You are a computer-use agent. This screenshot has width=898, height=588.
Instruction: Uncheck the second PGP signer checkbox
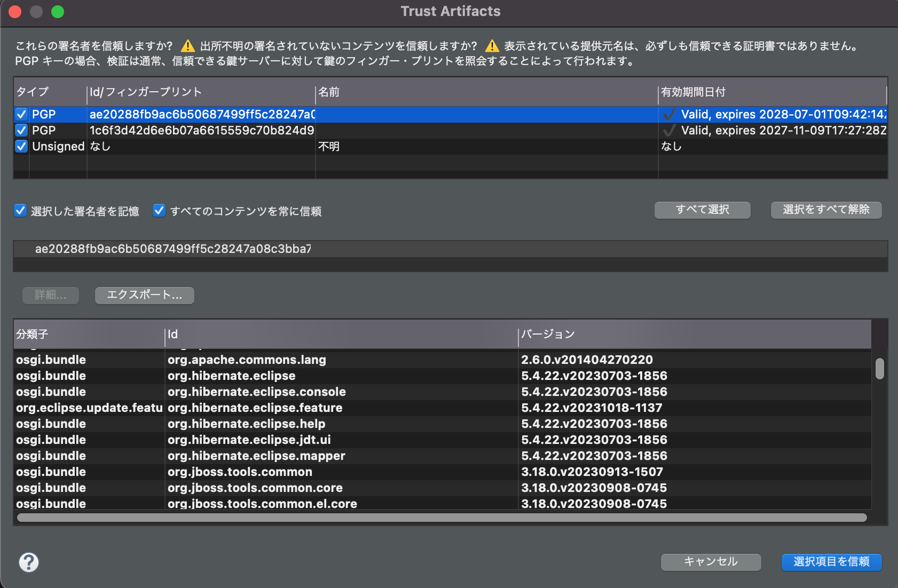21,130
